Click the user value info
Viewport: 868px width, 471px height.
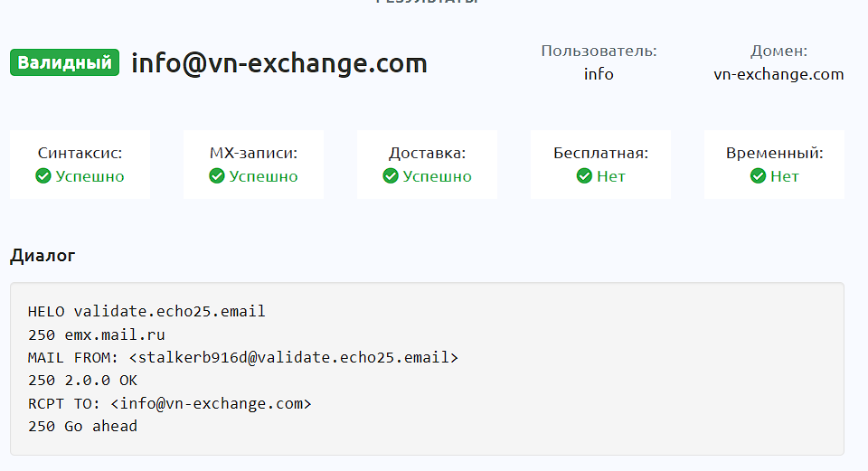coord(599,74)
